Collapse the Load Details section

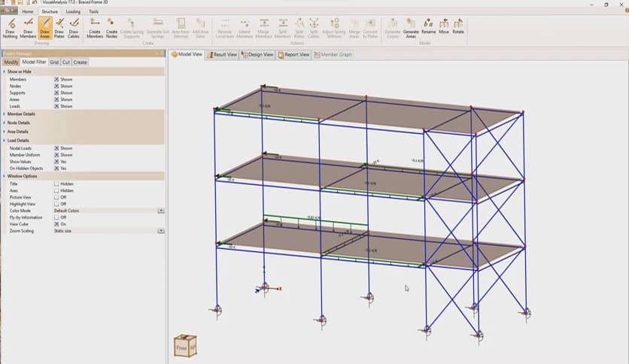point(5,141)
